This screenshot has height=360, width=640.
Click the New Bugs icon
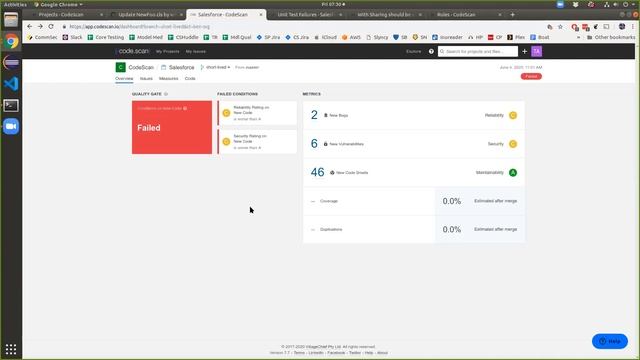pyautogui.click(x=326, y=116)
